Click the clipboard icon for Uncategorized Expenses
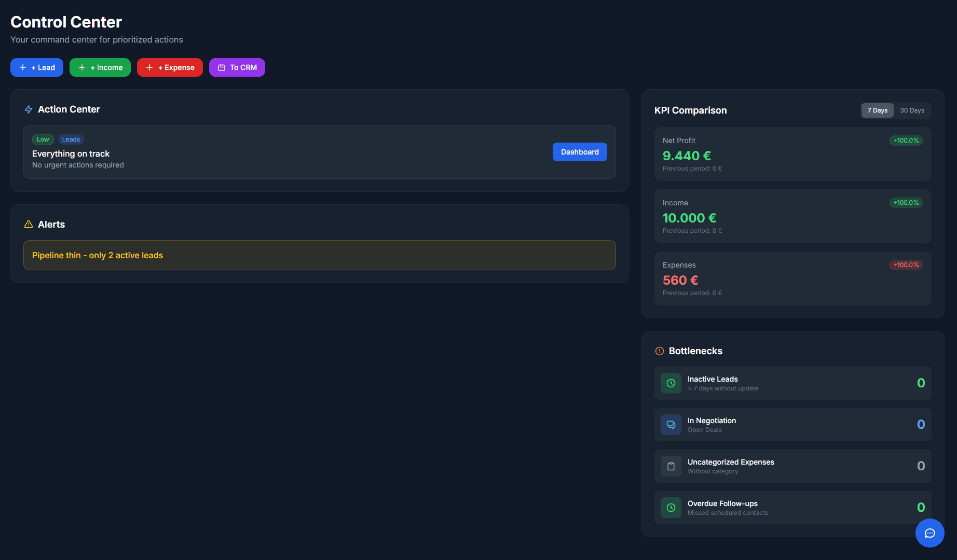The width and height of the screenshot is (957, 560). click(671, 466)
